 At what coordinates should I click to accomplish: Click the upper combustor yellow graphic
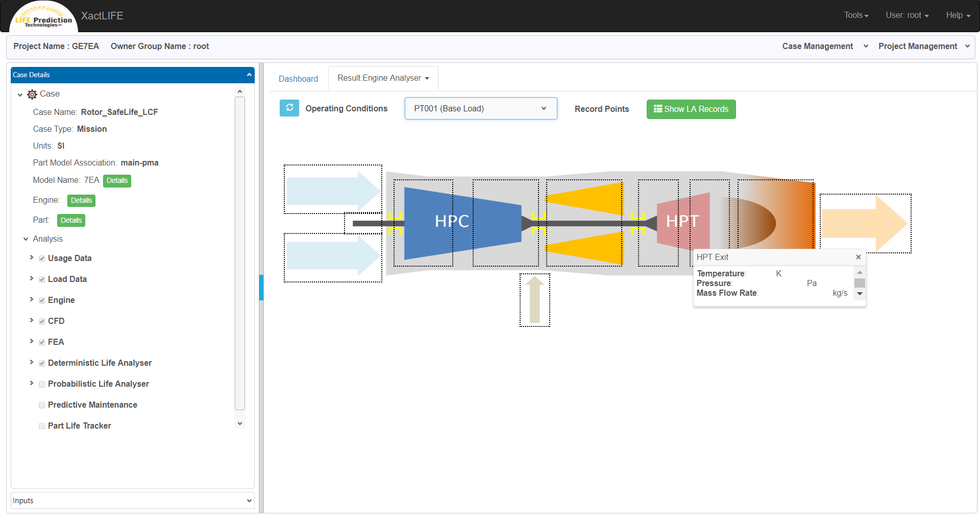(x=584, y=199)
